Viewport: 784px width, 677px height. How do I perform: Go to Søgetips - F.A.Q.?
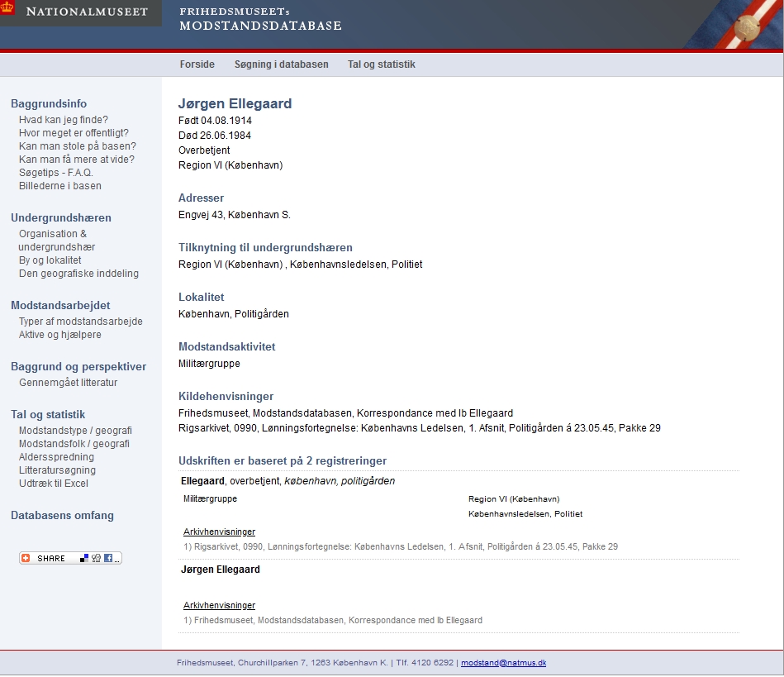56,173
